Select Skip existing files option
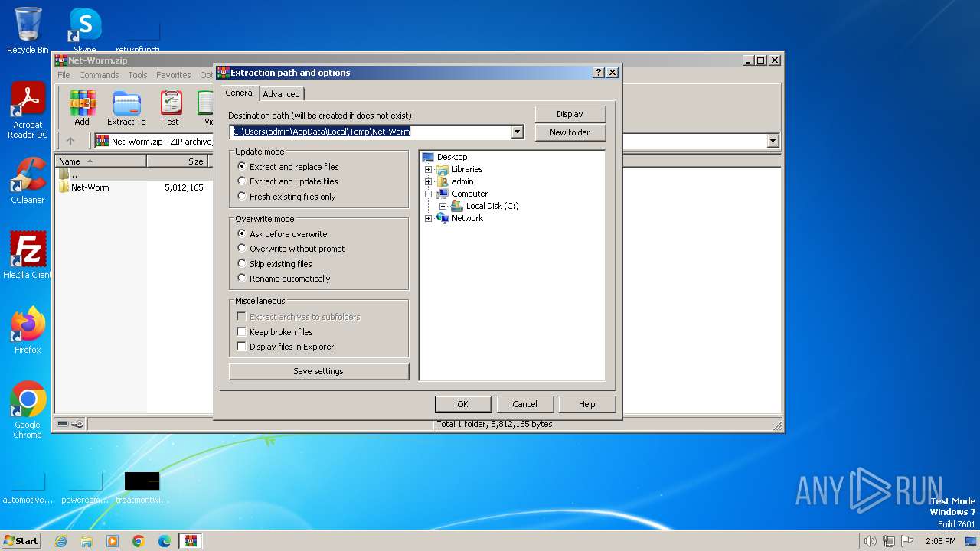Screen dimensions: 980x551 coord(275,264)
